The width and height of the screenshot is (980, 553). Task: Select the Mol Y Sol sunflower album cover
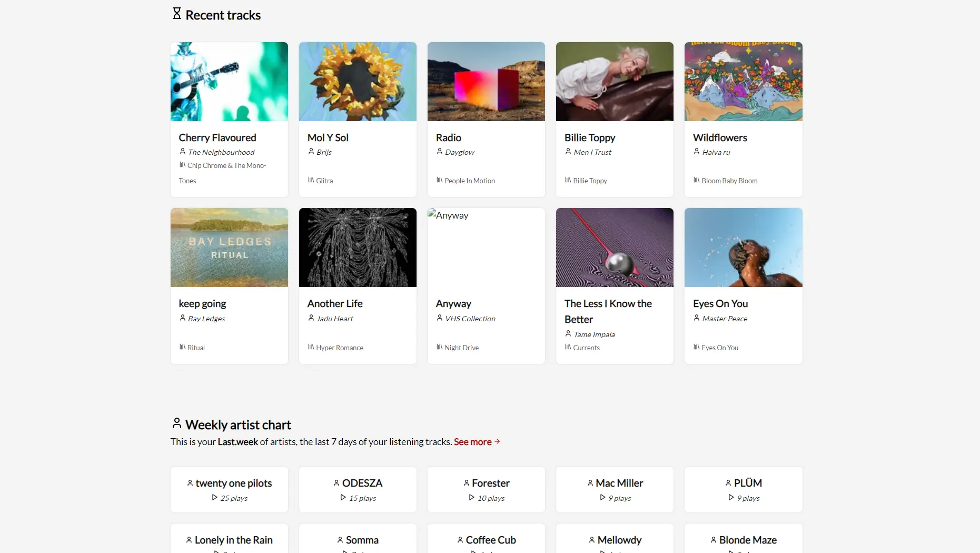point(358,82)
